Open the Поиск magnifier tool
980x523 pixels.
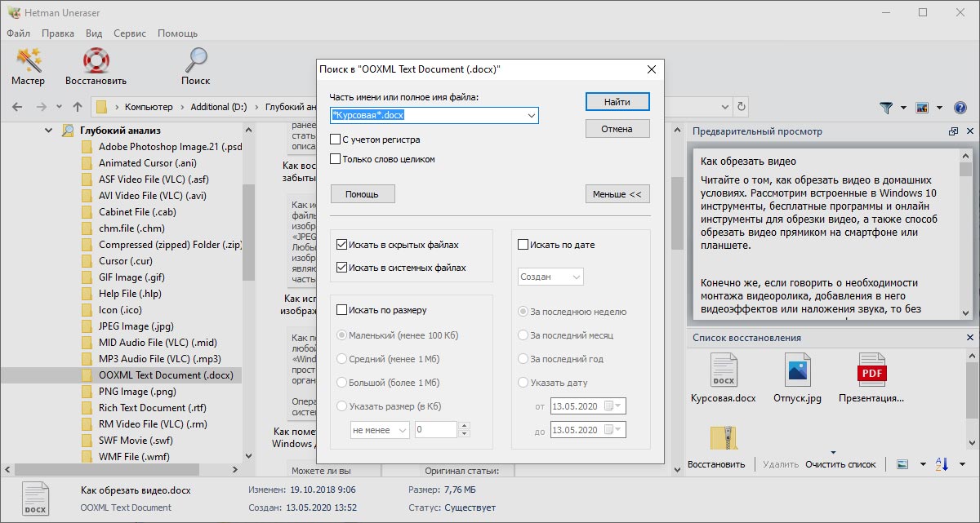pyautogui.click(x=195, y=66)
